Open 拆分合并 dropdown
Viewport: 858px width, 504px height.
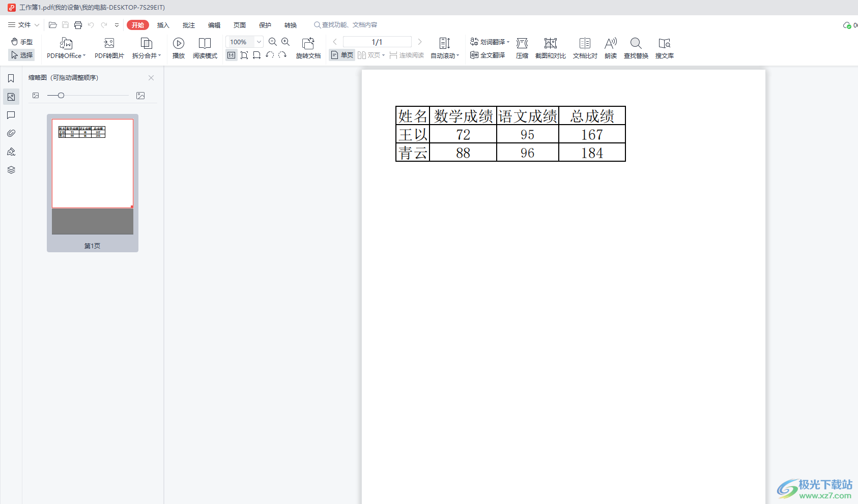(x=147, y=48)
